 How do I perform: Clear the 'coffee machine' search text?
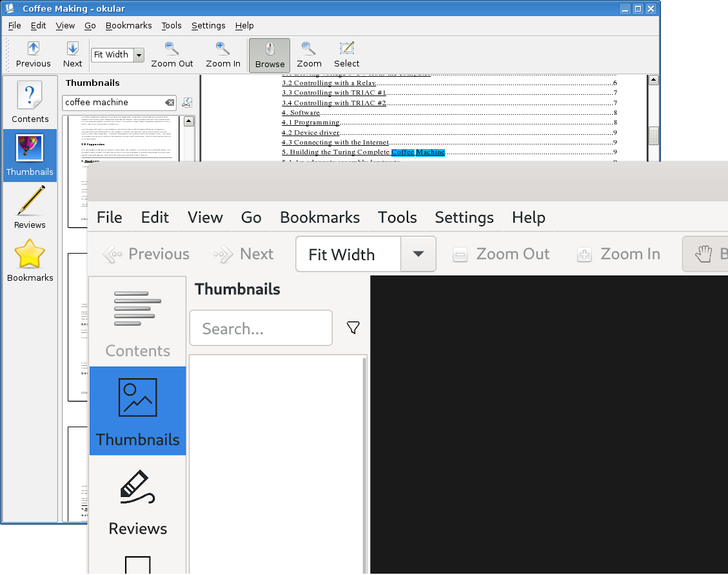[169, 103]
